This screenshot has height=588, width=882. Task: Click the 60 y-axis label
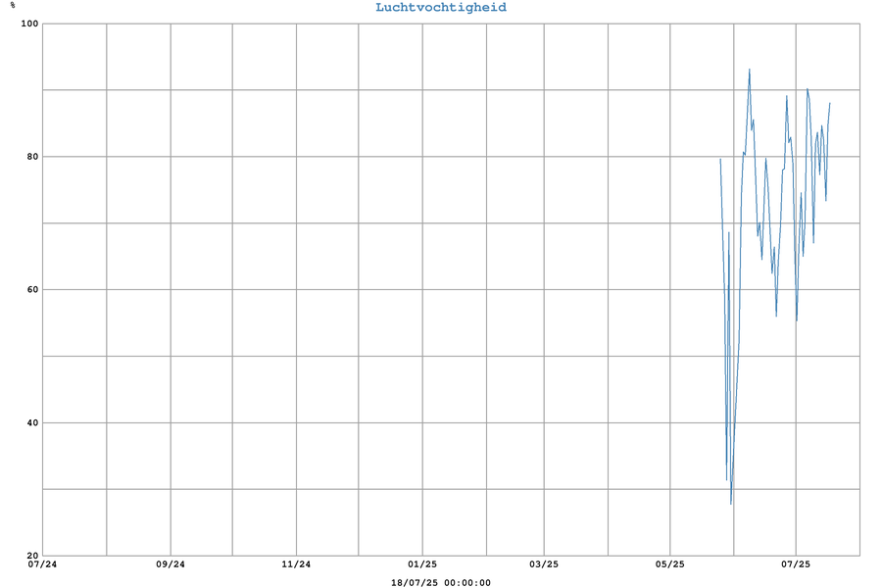(x=32, y=290)
